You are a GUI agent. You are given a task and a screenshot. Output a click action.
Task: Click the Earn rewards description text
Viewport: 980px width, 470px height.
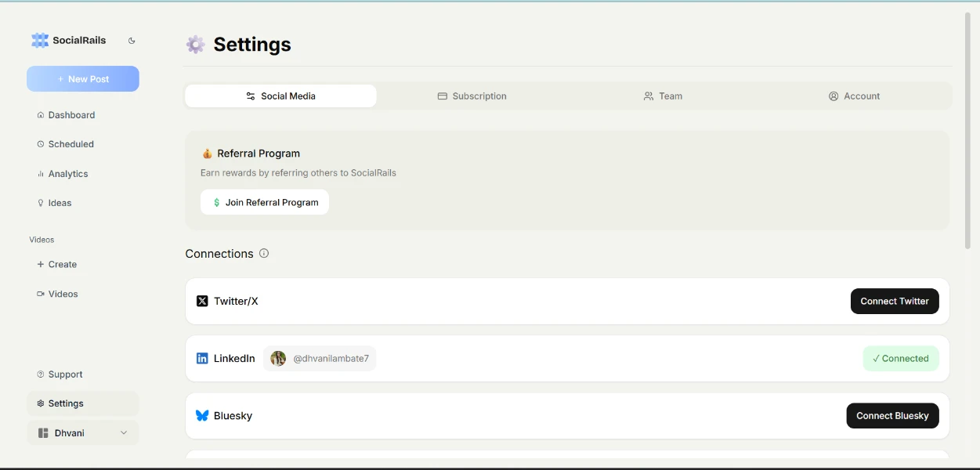point(298,173)
